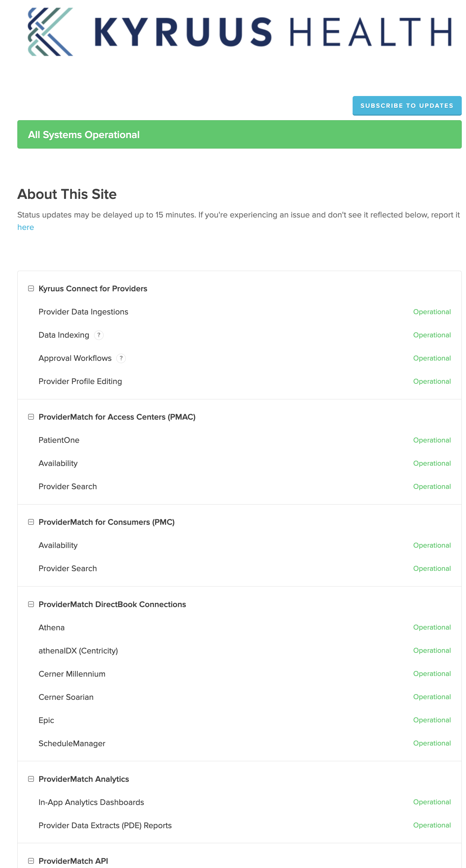Screen dimensions: 466x868
Task: Select the Provider Data Ingestions component row
Action: (x=83, y=312)
